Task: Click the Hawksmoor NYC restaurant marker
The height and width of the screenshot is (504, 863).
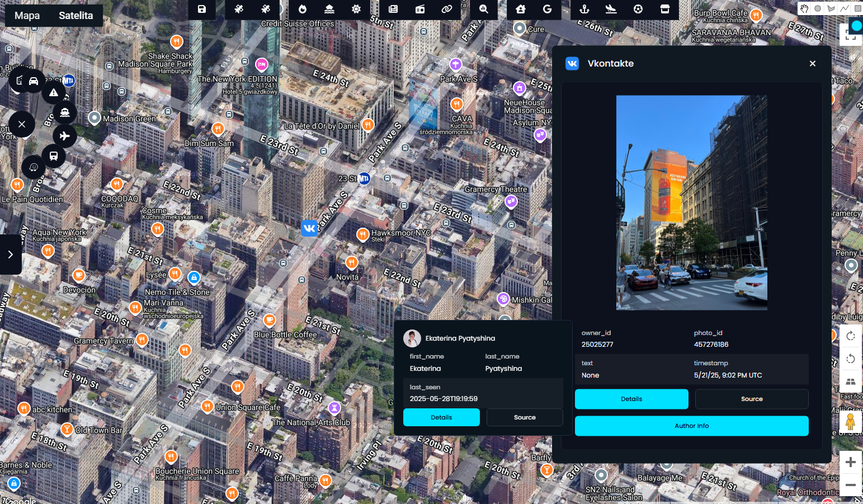Action: pyautogui.click(x=363, y=234)
